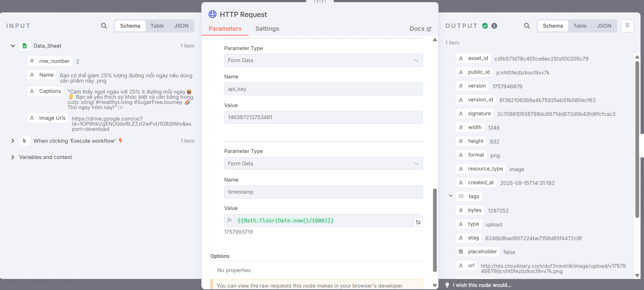Click the width number type icon
The image size is (644, 290).
(x=461, y=127)
